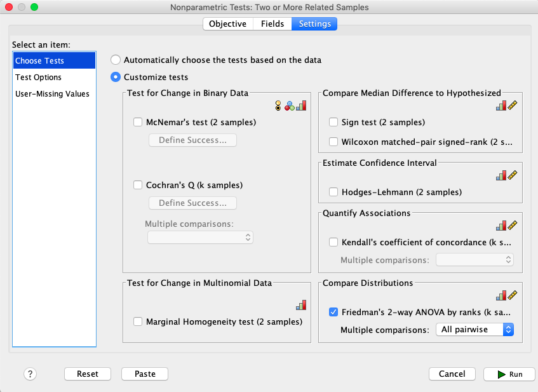The width and height of the screenshot is (538, 392).
Task: Click the ordinal bar icon in Quantify Associations
Action: (x=501, y=226)
